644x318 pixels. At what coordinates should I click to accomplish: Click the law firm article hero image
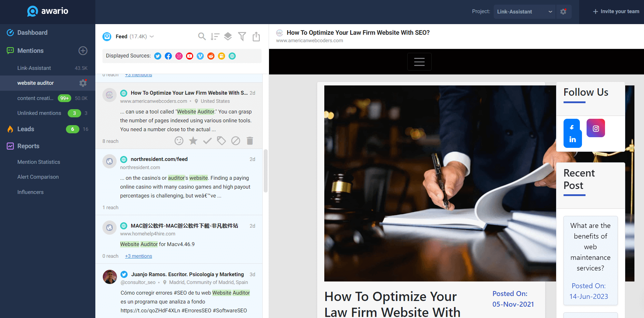pyautogui.click(x=440, y=183)
